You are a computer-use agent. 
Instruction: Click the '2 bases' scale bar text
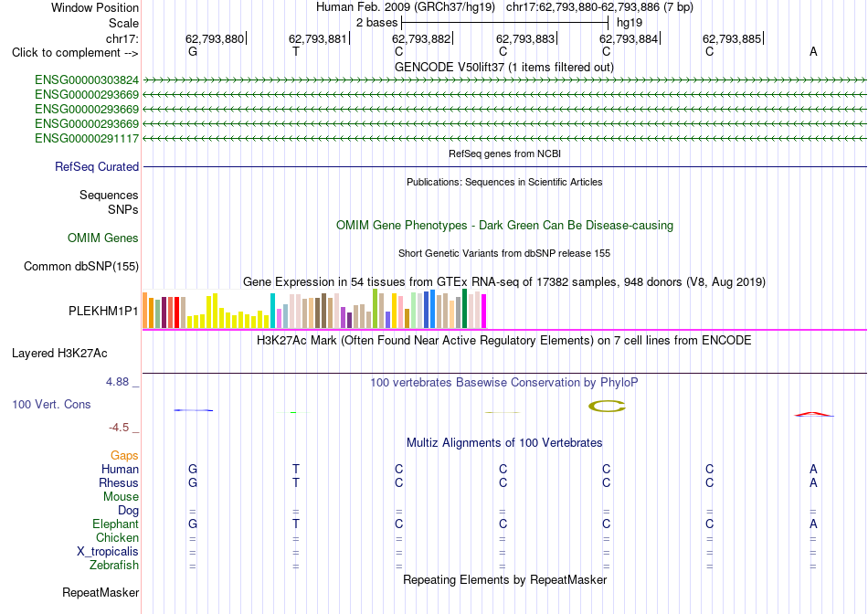(376, 23)
